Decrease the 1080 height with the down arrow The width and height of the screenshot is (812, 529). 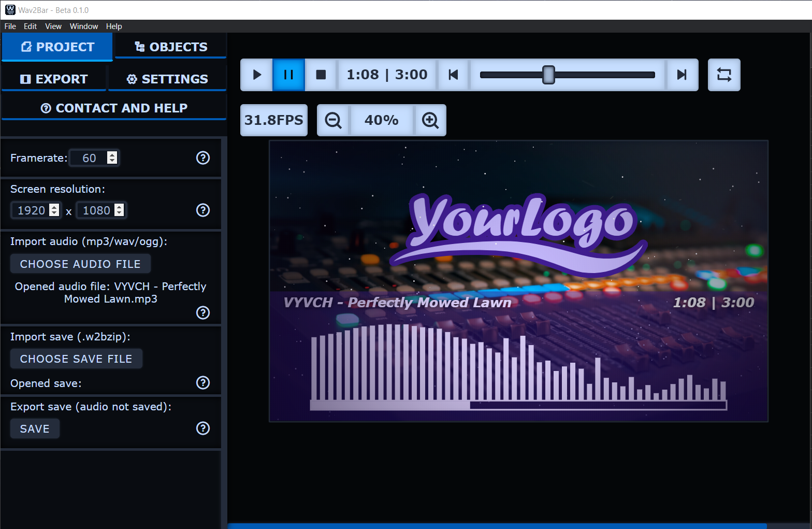119,213
